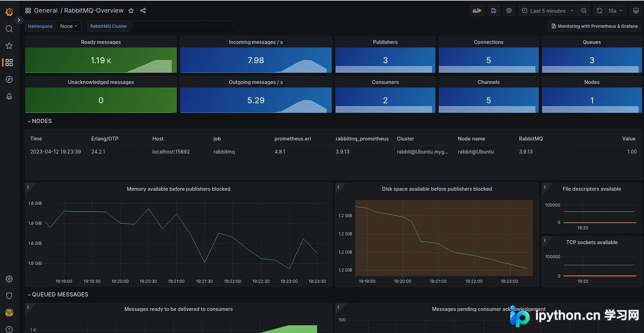The image size is (644, 333).
Task: Click the zoom out time range icon
Action: tap(584, 11)
